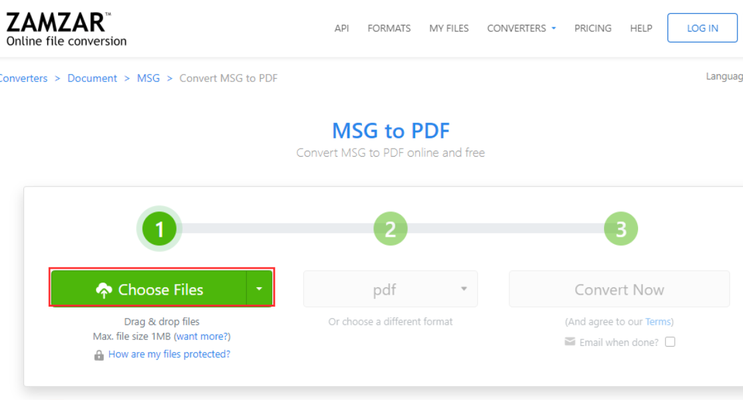Open the Pricing page
Image resolution: width=743 pixels, height=400 pixels.
point(593,28)
